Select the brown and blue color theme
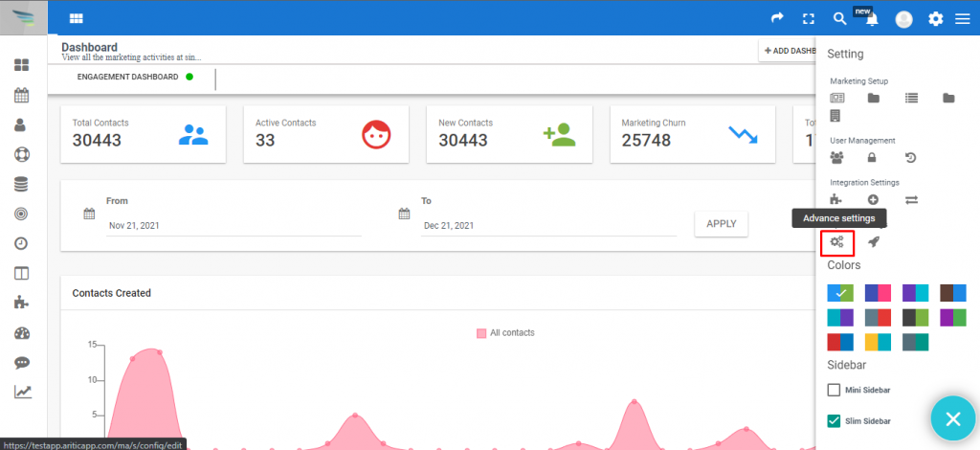The image size is (980, 450). (952, 293)
